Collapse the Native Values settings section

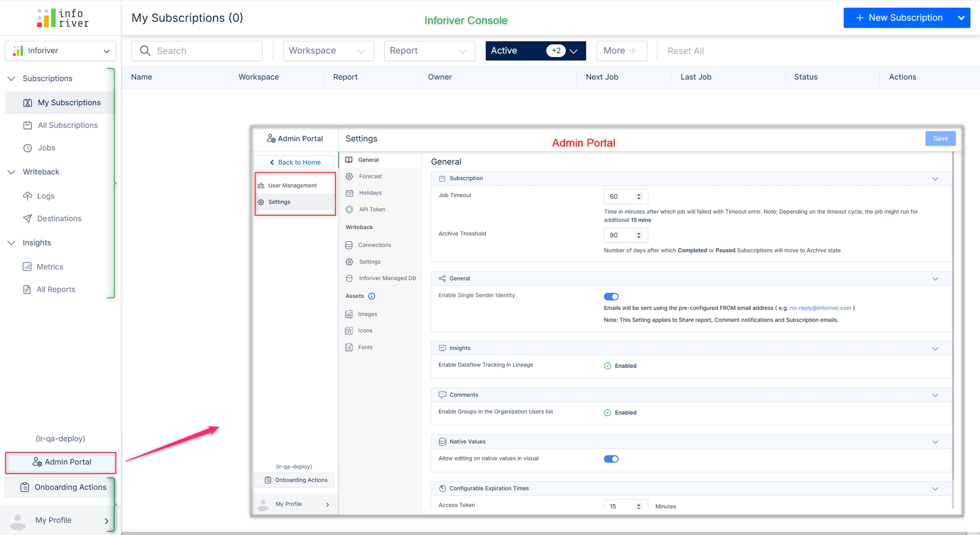[x=935, y=442]
